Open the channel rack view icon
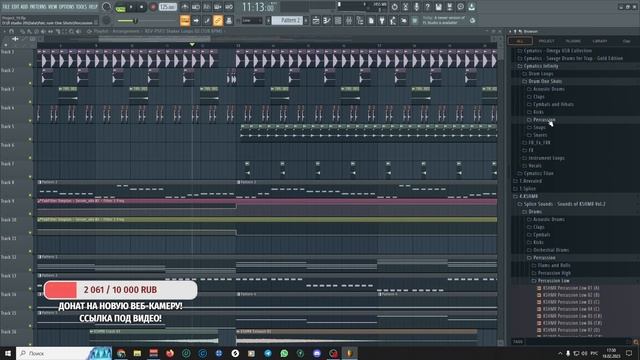 (x=338, y=20)
